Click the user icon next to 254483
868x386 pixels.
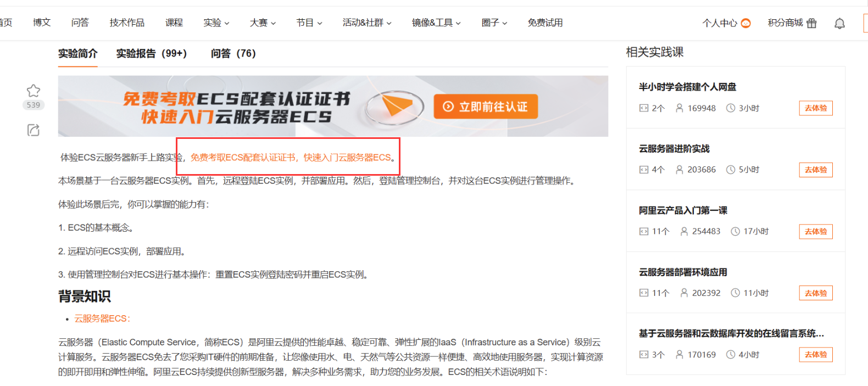click(684, 231)
